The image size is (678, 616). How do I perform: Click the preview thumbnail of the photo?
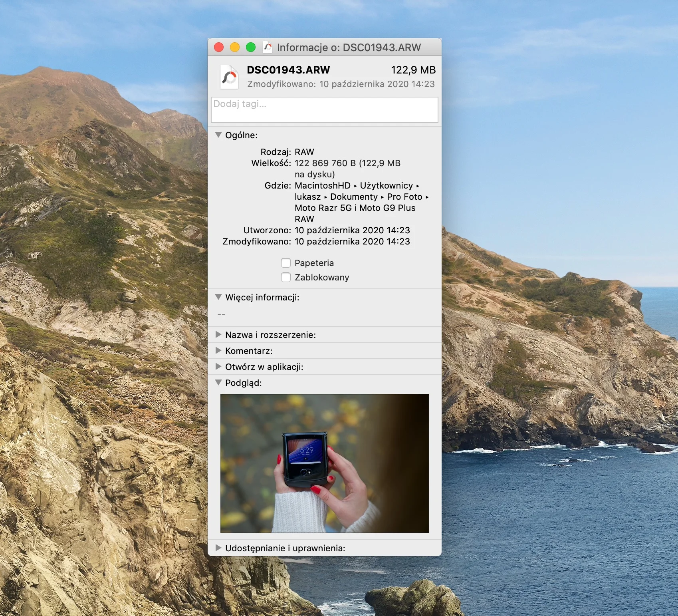(325, 463)
